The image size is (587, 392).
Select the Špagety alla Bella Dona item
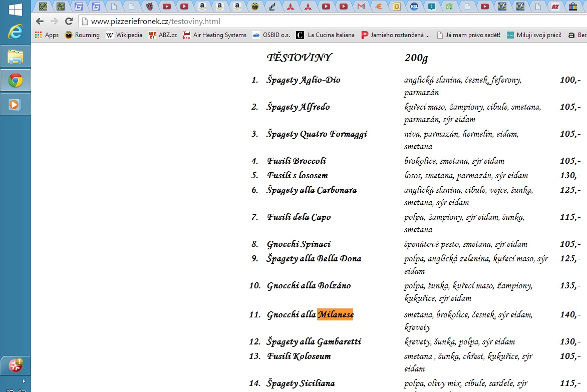[x=314, y=258]
